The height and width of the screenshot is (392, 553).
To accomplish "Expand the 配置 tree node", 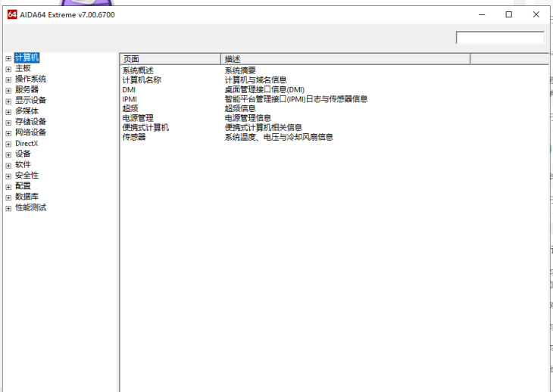I will click(8, 187).
